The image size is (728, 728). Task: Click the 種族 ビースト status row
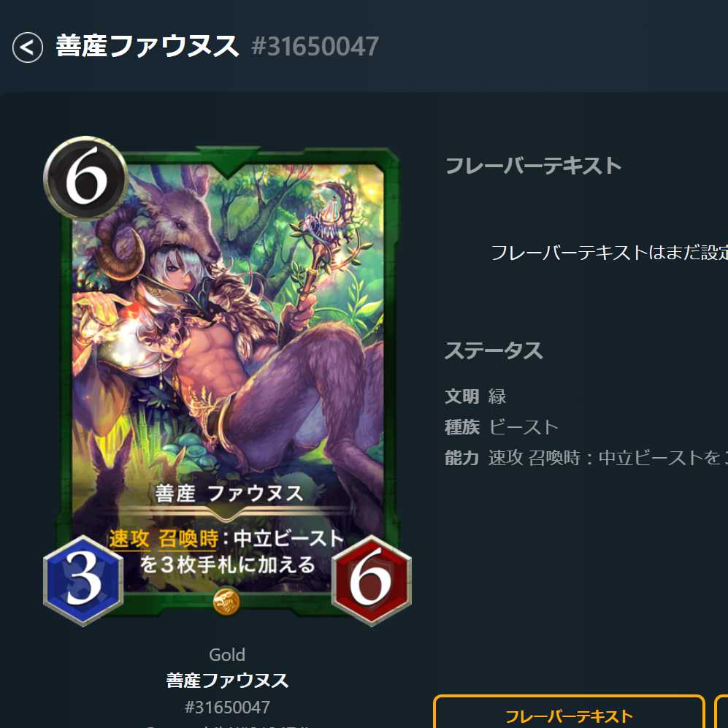[x=502, y=427]
